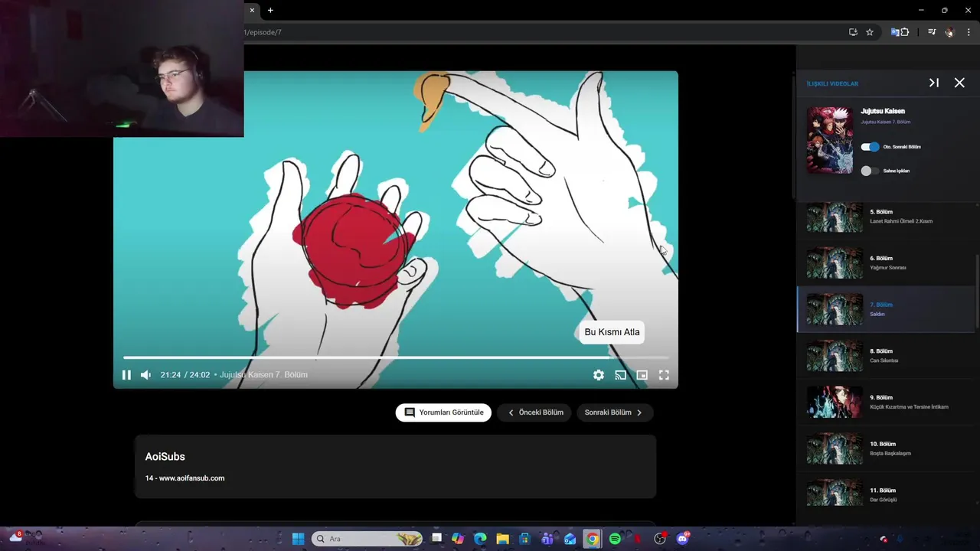Collapse the related videos panel with the skip-right icon
980x551 pixels.
coord(934,83)
